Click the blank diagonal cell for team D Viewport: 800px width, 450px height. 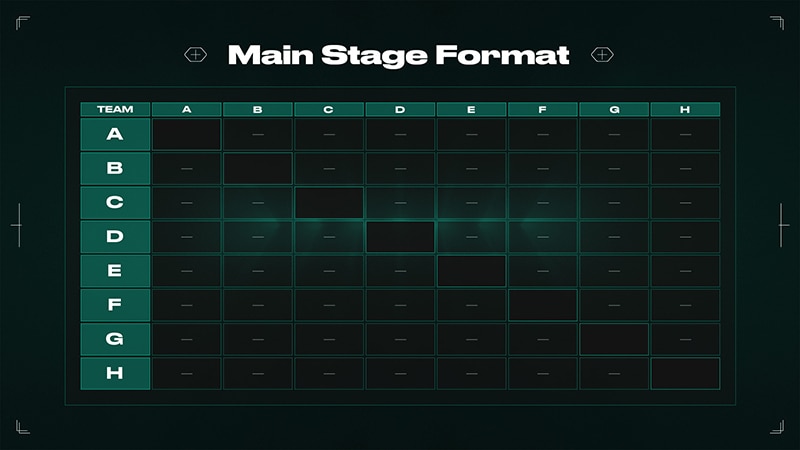pos(400,237)
